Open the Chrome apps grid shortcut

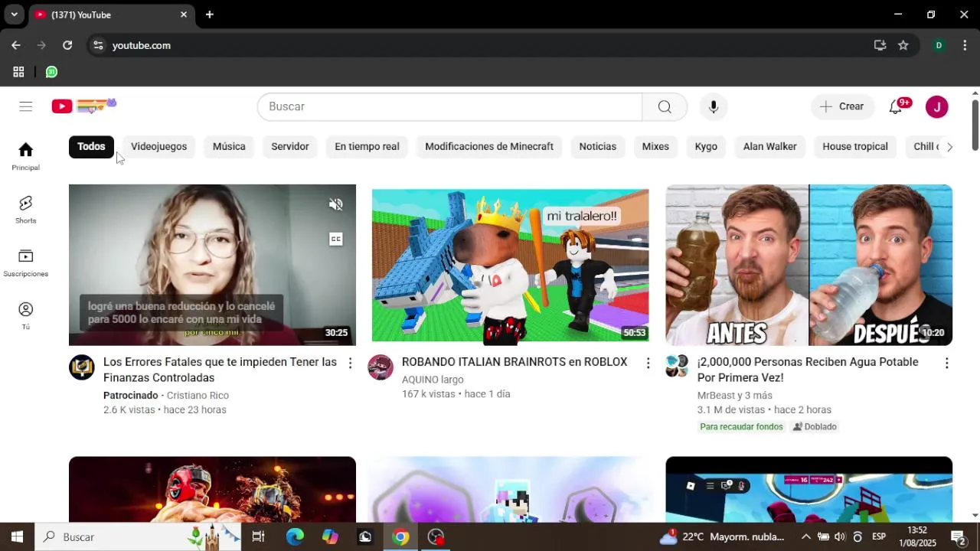point(18,72)
